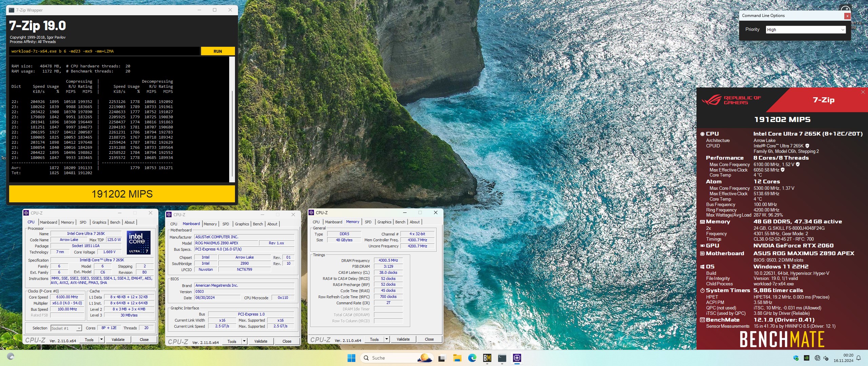Open the About tab in middle CPU-Z

coord(272,224)
